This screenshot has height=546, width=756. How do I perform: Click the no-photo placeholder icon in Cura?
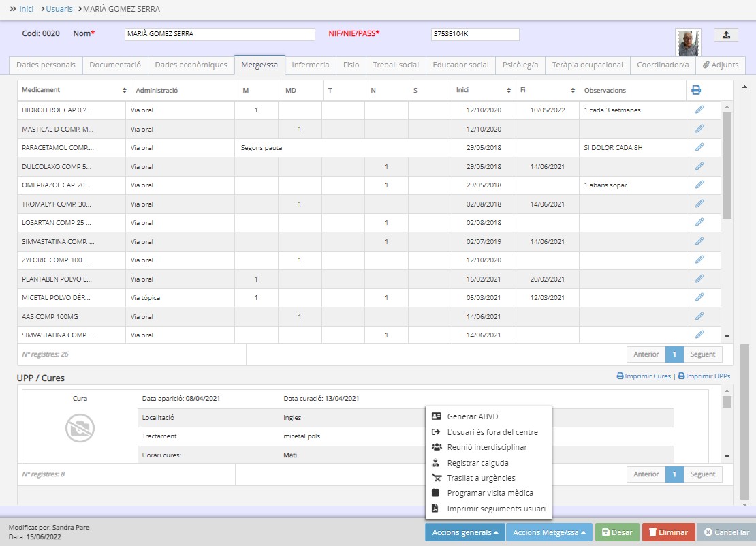tap(80, 428)
